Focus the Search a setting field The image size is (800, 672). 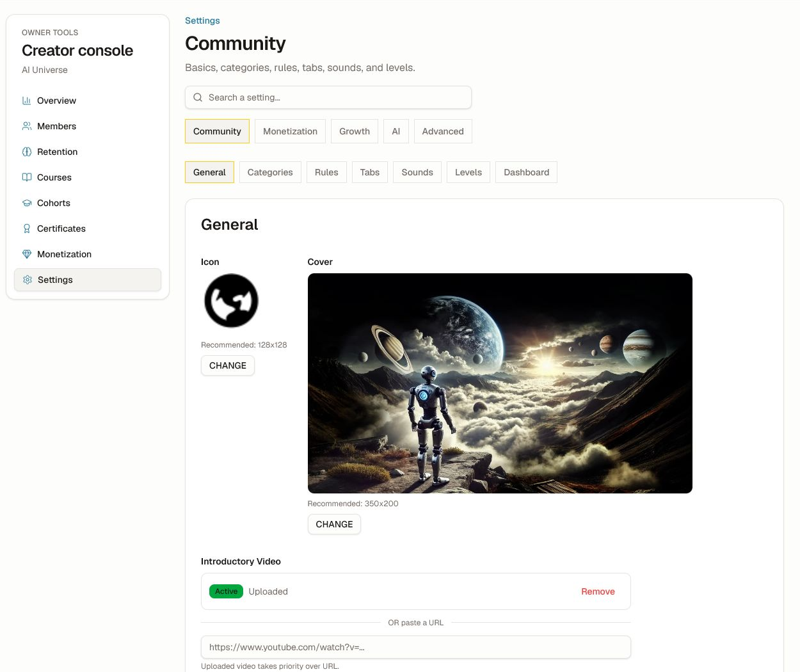click(x=328, y=97)
